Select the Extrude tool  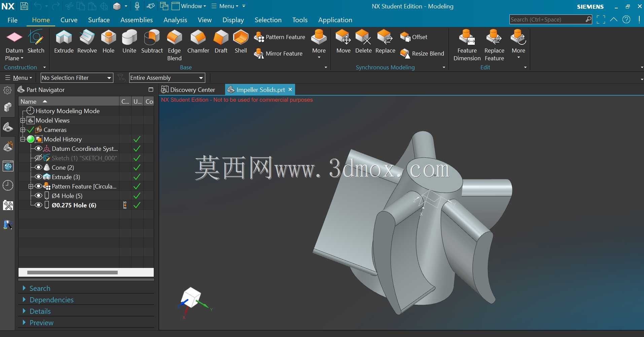64,42
